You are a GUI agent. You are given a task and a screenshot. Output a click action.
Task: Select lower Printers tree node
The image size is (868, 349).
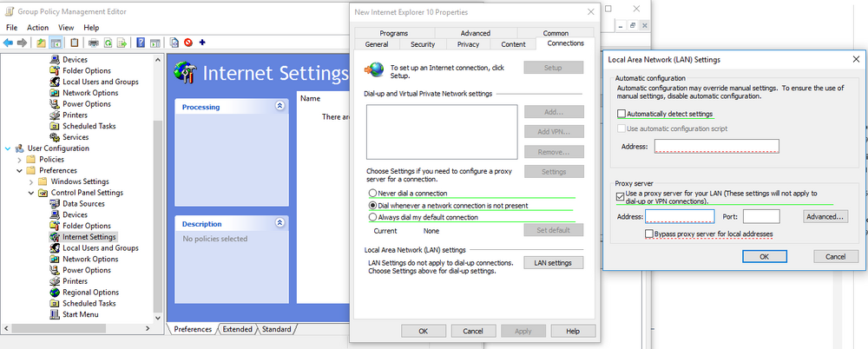(x=75, y=281)
